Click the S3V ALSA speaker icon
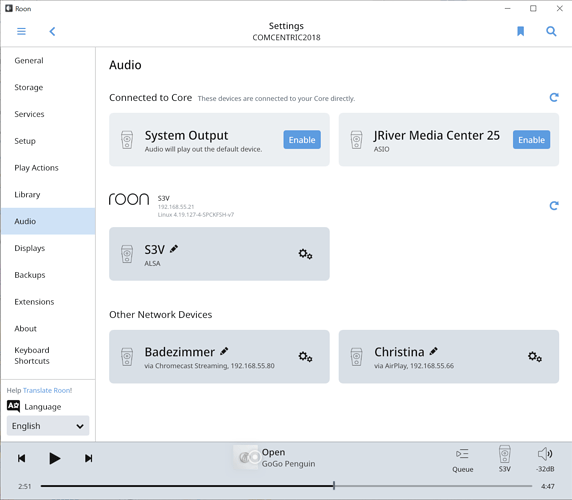Image resolution: width=572 pixels, height=500 pixels. (127, 254)
